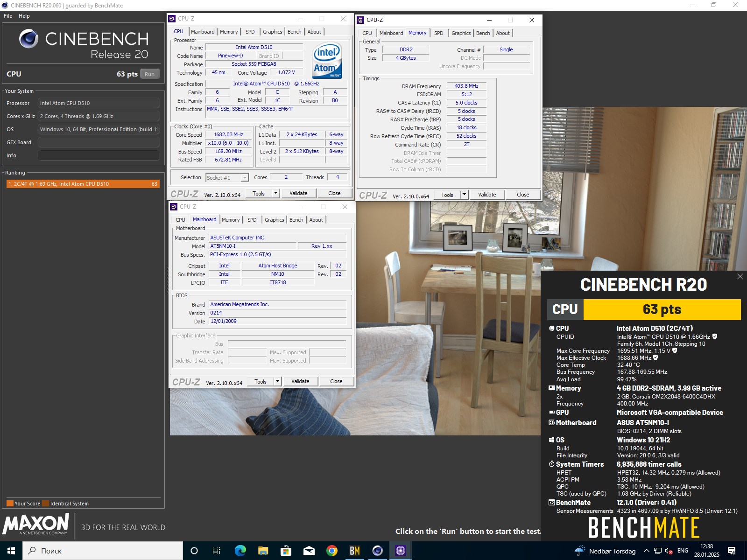Open the network tray icon
Image resolution: width=747 pixels, height=560 pixels.
(658, 551)
